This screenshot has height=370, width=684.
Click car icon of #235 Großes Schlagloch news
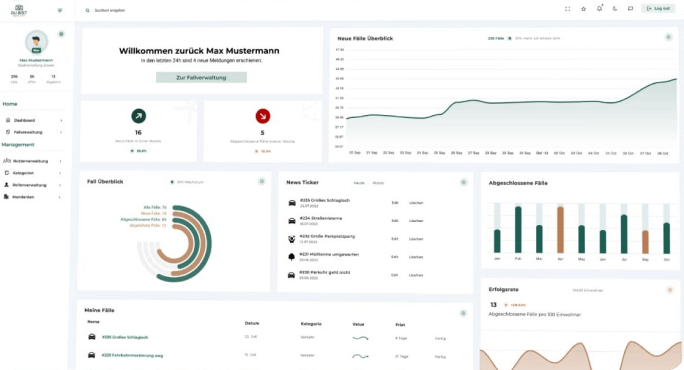(292, 203)
